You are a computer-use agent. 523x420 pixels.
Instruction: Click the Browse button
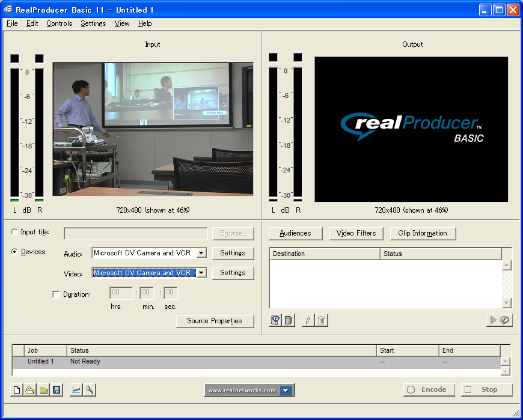pyautogui.click(x=233, y=233)
